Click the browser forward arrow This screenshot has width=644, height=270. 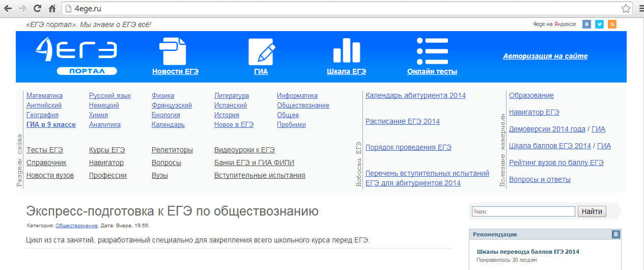[x=23, y=8]
